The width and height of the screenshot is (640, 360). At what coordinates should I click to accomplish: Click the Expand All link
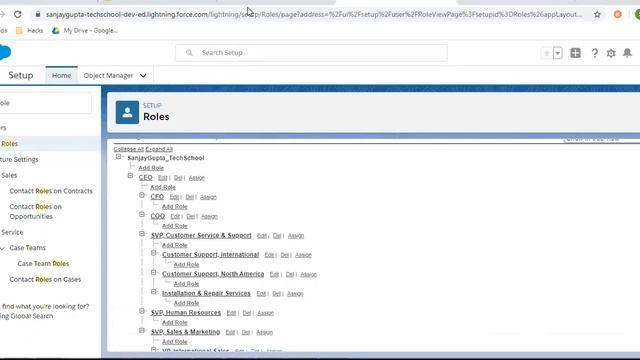click(x=159, y=149)
